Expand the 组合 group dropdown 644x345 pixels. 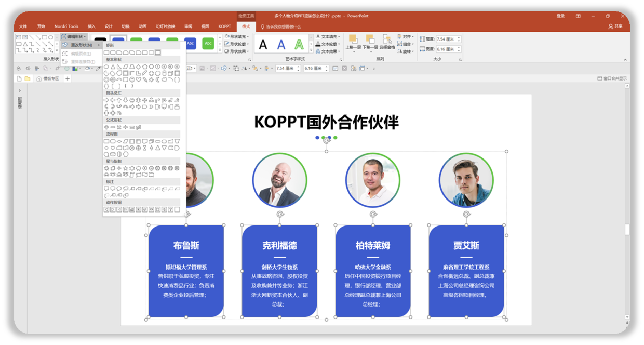[x=406, y=44]
